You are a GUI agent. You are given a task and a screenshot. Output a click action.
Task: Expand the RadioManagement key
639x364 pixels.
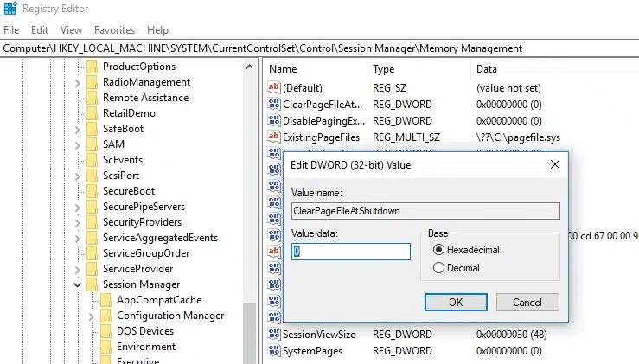tap(78, 82)
